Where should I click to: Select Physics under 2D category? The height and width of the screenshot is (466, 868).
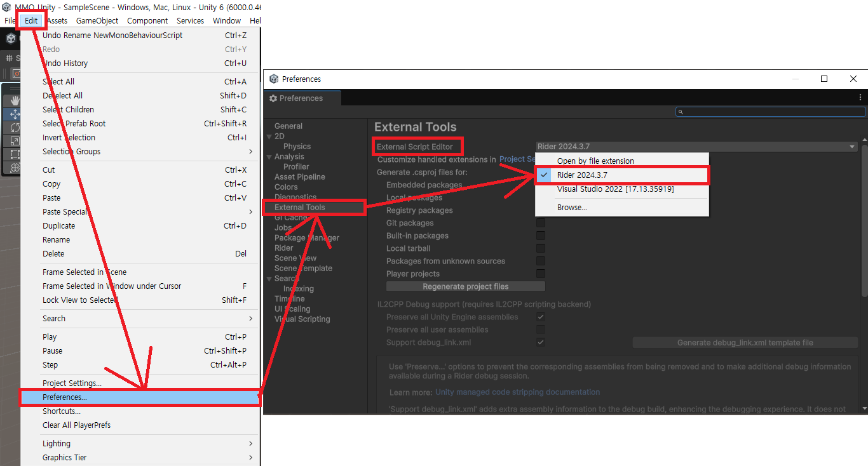tap(297, 147)
